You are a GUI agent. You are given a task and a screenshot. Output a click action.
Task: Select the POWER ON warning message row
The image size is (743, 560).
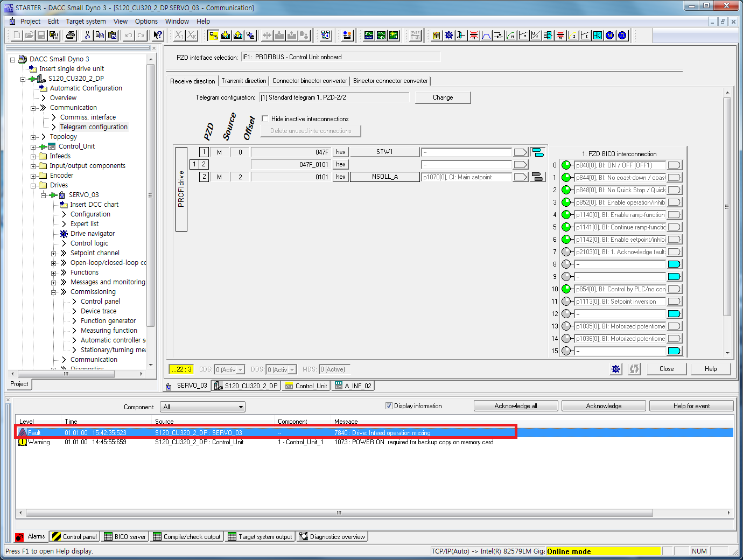click(x=374, y=442)
